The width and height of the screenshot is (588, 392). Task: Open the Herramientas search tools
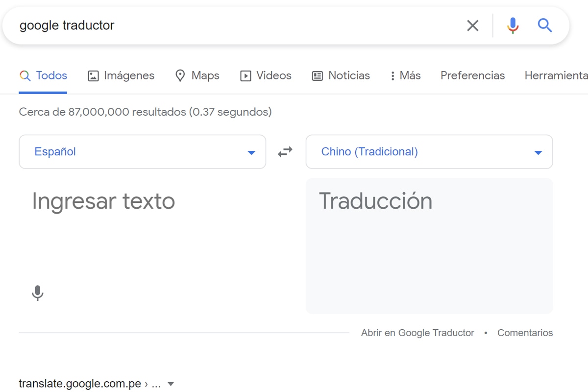tap(556, 76)
